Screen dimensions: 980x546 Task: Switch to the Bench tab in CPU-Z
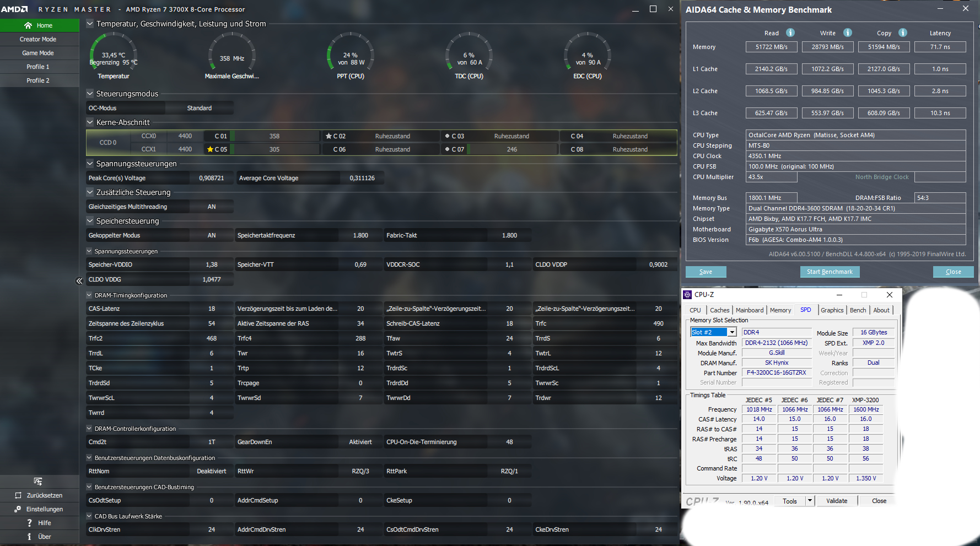tap(858, 310)
